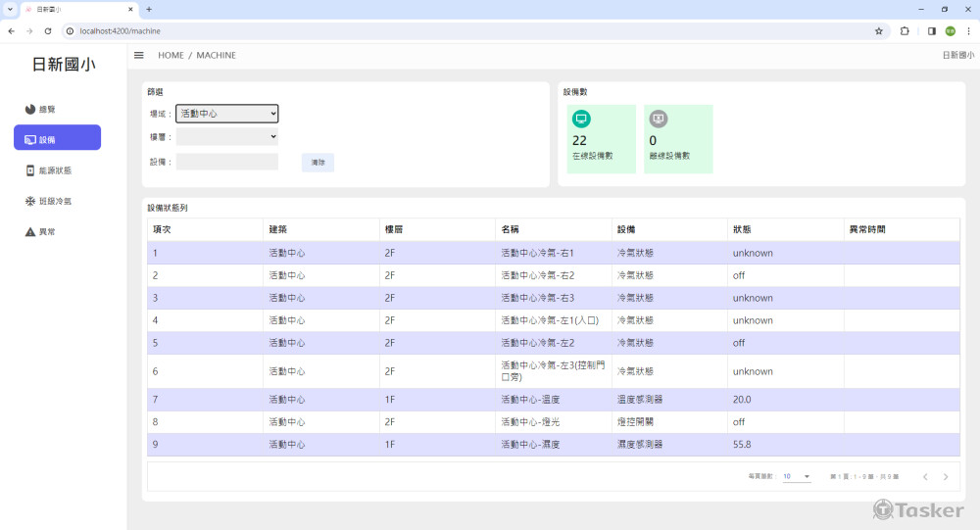
Task: Open the 能源狀態 sidebar item
Action: click(x=55, y=170)
